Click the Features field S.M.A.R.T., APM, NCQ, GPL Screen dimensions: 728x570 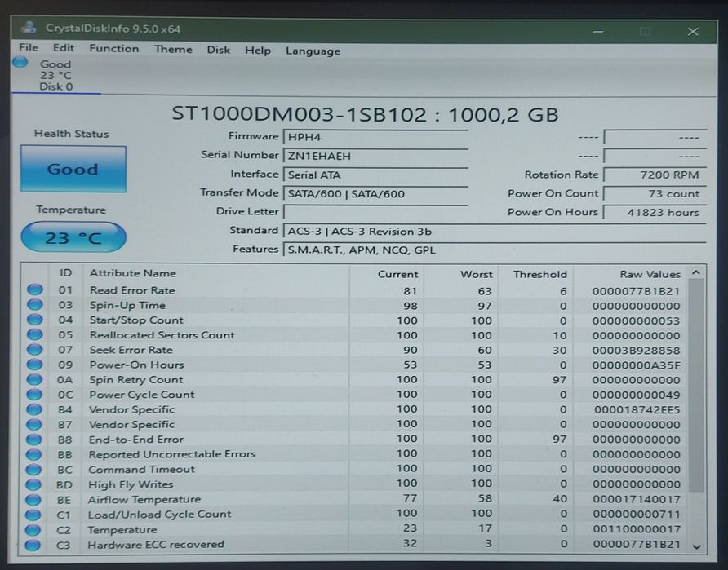point(495,250)
